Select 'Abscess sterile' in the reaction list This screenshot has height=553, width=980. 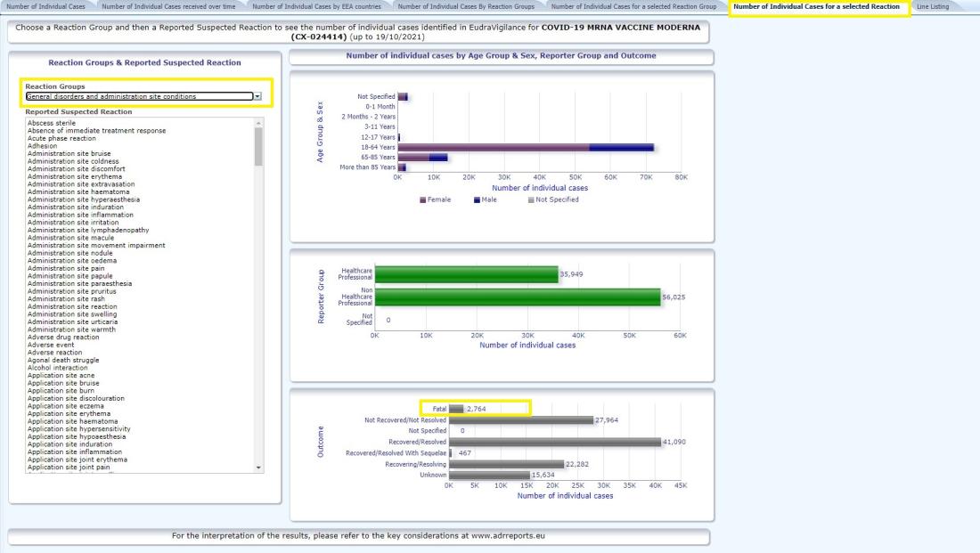tap(52, 123)
